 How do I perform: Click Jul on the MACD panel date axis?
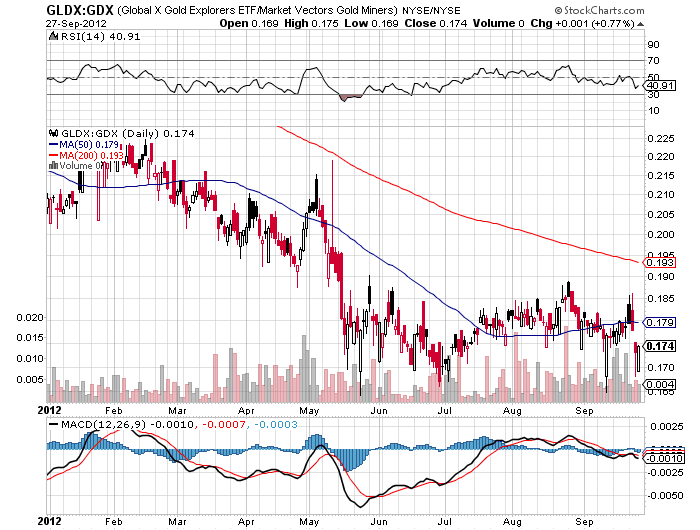(445, 522)
